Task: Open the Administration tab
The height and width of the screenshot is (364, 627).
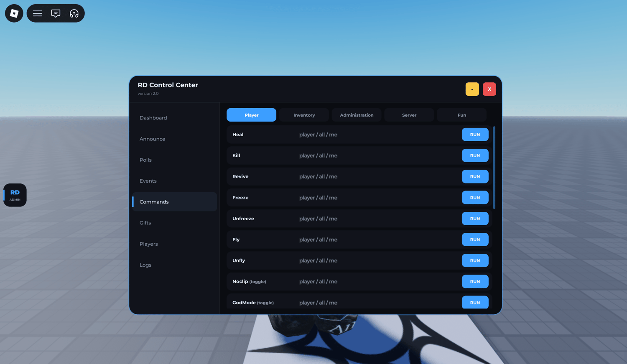Action: coord(357,115)
